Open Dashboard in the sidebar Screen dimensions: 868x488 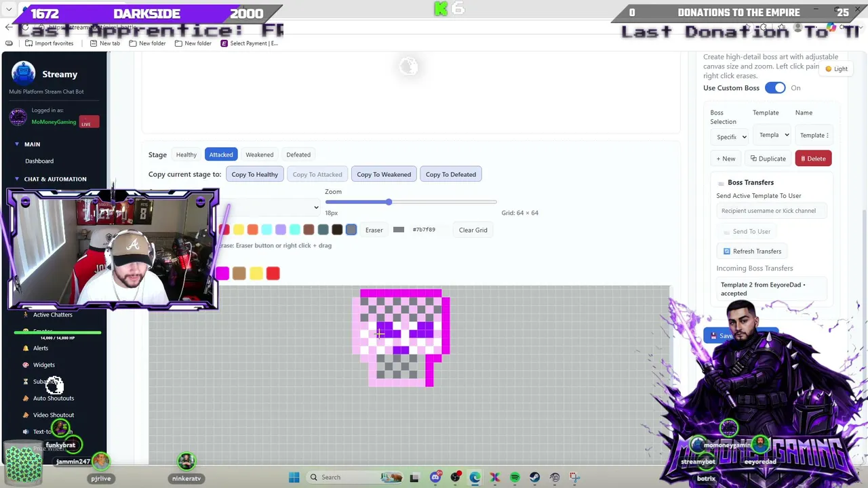tap(39, 161)
